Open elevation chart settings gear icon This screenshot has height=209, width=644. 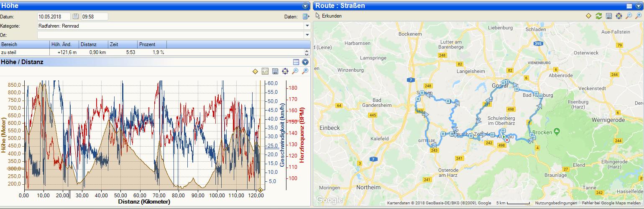coord(285,71)
